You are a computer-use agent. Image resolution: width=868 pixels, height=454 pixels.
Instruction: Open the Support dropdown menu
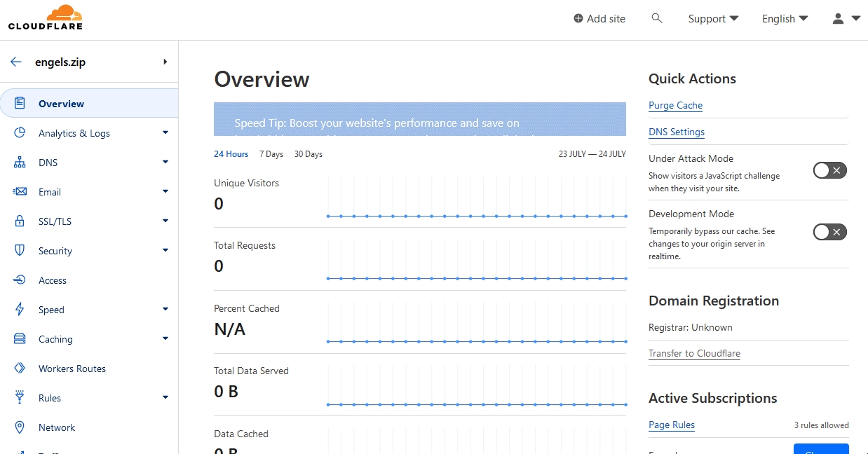[713, 19]
